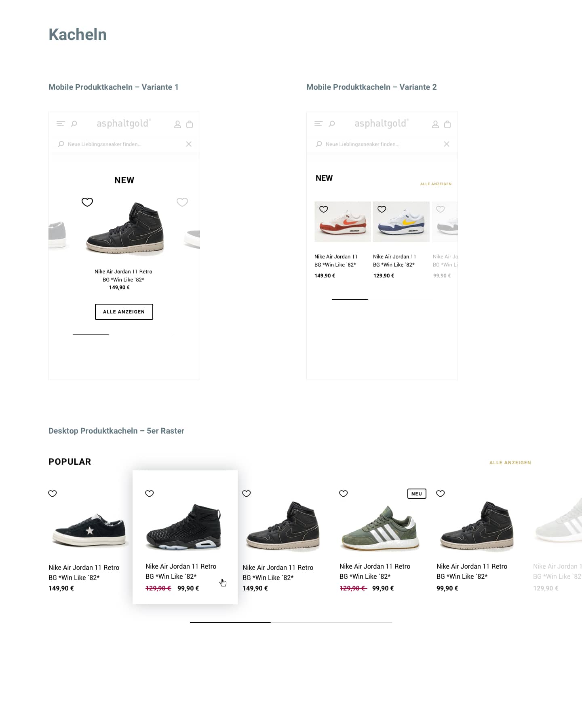The image size is (582, 728).
Task: Click the desktop carousel progress bar
Action: pos(291,622)
